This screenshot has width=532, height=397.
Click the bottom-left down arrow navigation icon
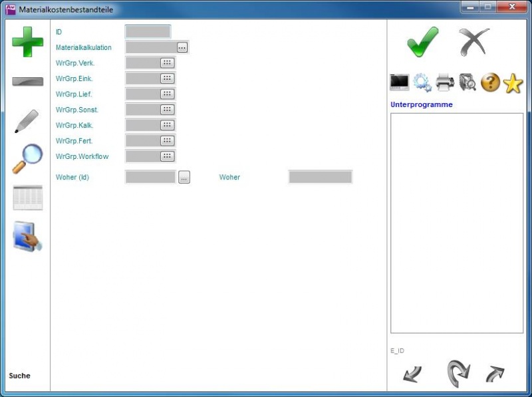coord(412,374)
